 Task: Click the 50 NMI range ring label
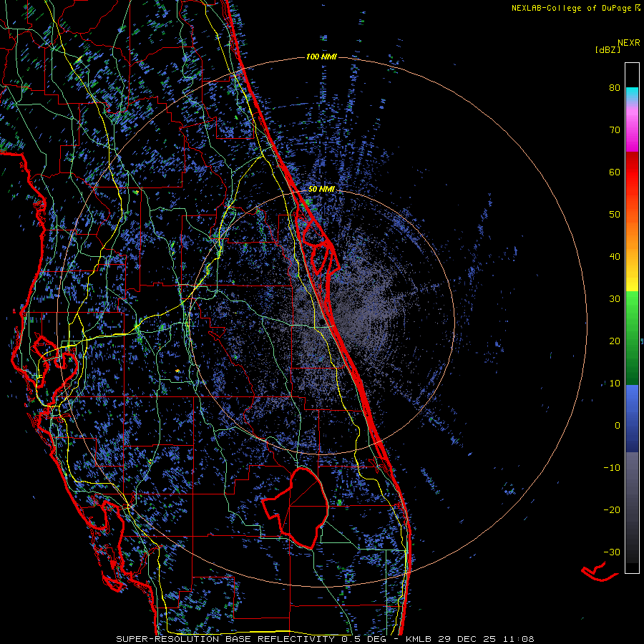(321, 190)
